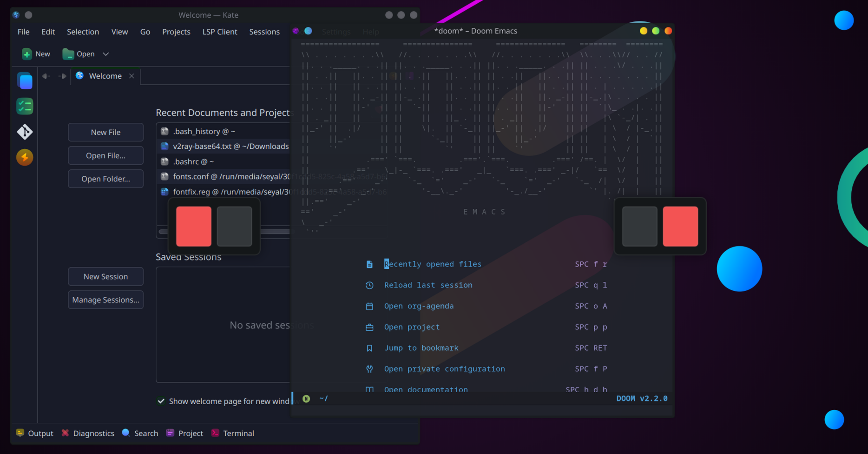
Task: Open the blue Documents sidebar icon in Kate
Action: coord(25,81)
